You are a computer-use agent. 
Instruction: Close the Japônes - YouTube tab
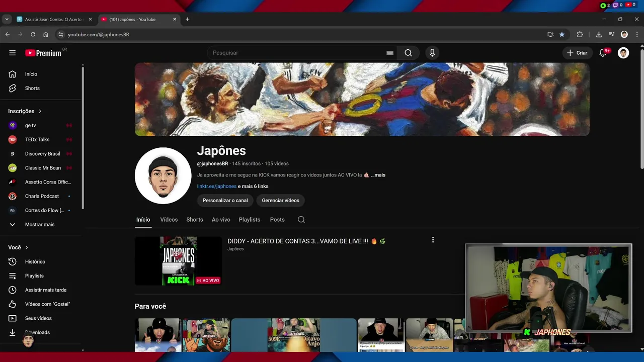coord(175,19)
